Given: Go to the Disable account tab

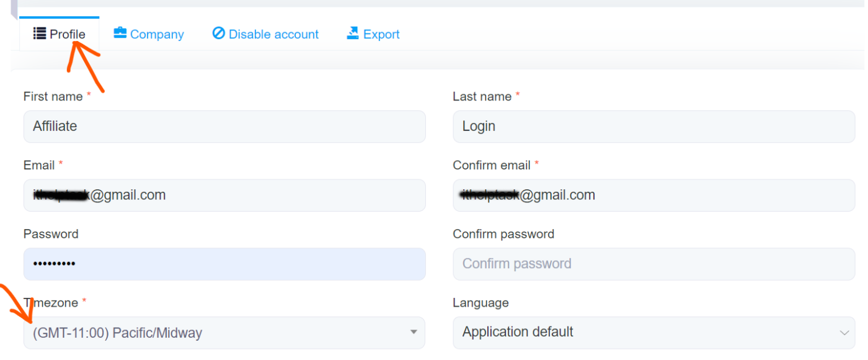Looking at the screenshot, I should pyautogui.click(x=273, y=35).
